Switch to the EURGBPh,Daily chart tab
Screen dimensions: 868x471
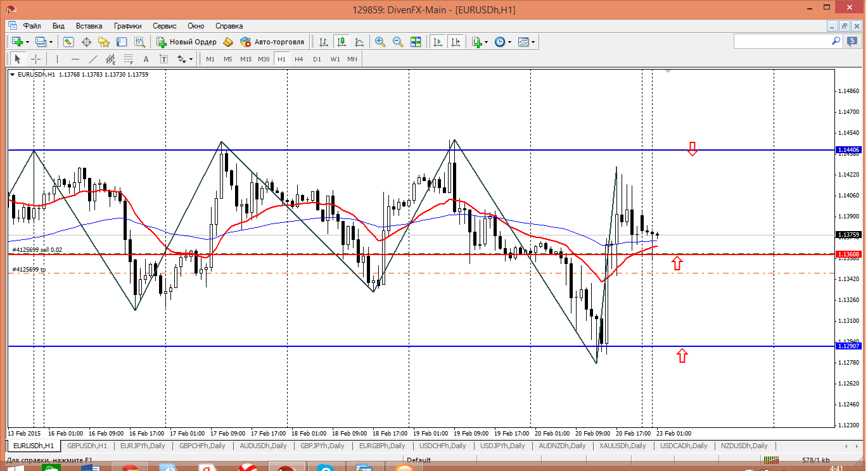point(381,446)
